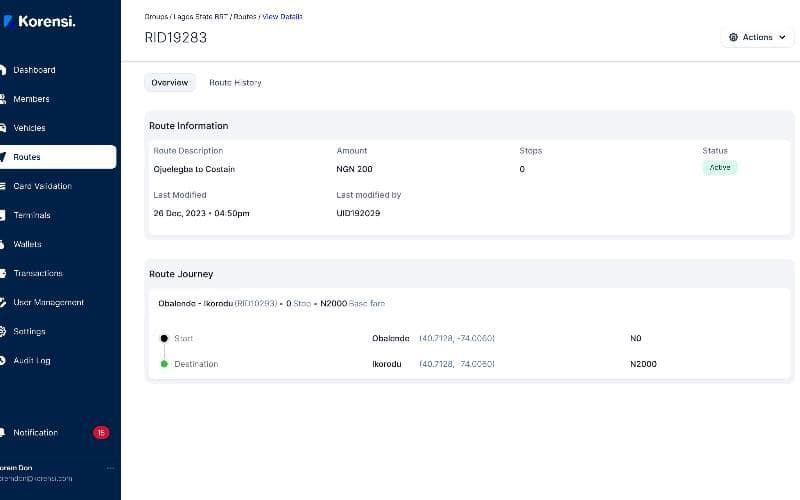Select the highlighted Routes menu item
The image size is (800, 500).
click(58, 157)
